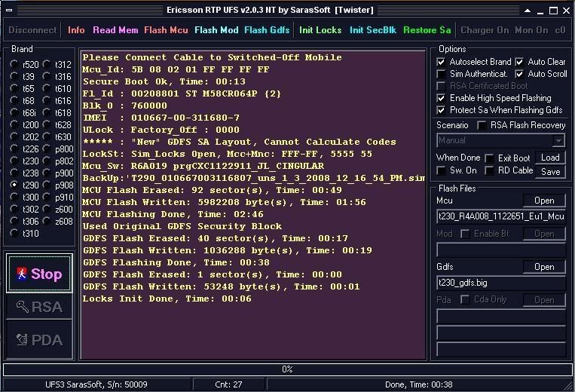
Task: Expand the Scenario Manual dropdown
Action: pos(558,140)
